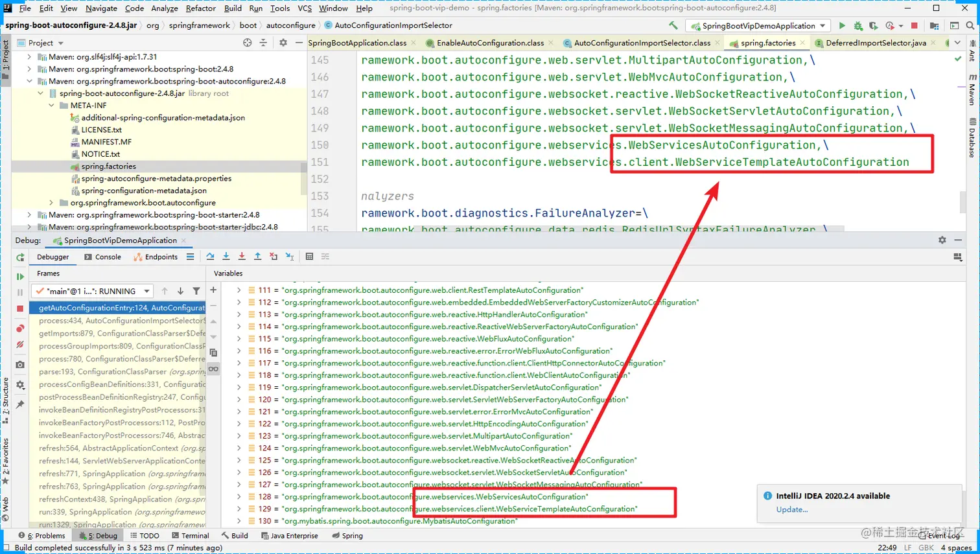Toggle Mute Breakpoints icon
This screenshot has width=980, height=554.
point(20,345)
